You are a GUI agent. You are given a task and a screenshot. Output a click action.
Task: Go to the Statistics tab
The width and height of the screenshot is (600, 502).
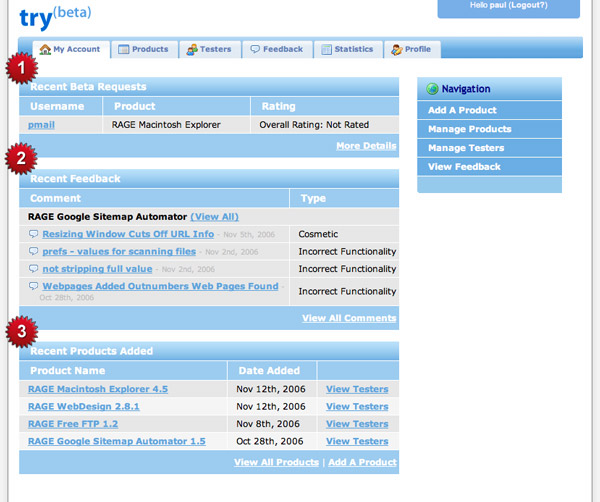point(348,49)
